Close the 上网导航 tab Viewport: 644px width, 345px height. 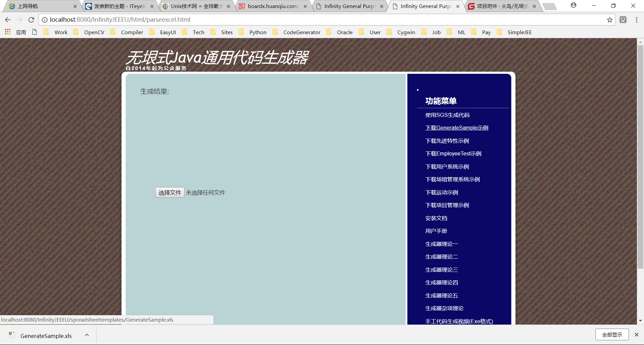pos(75,6)
